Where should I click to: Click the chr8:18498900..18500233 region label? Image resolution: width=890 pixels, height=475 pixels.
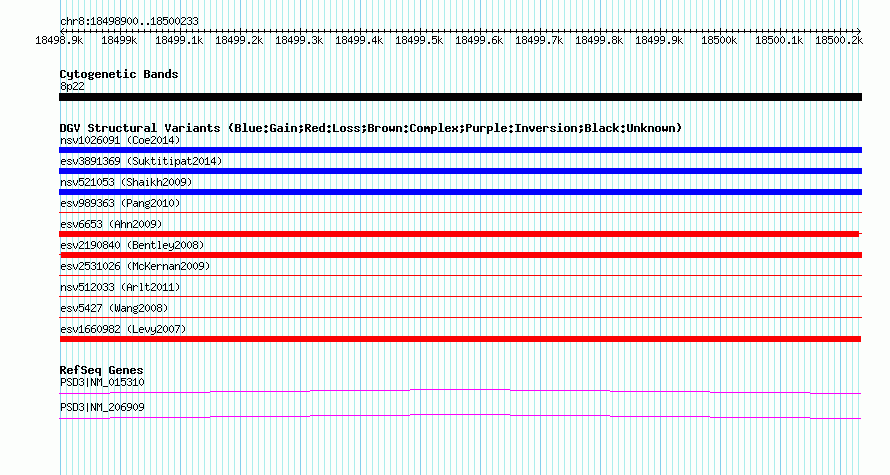click(129, 21)
